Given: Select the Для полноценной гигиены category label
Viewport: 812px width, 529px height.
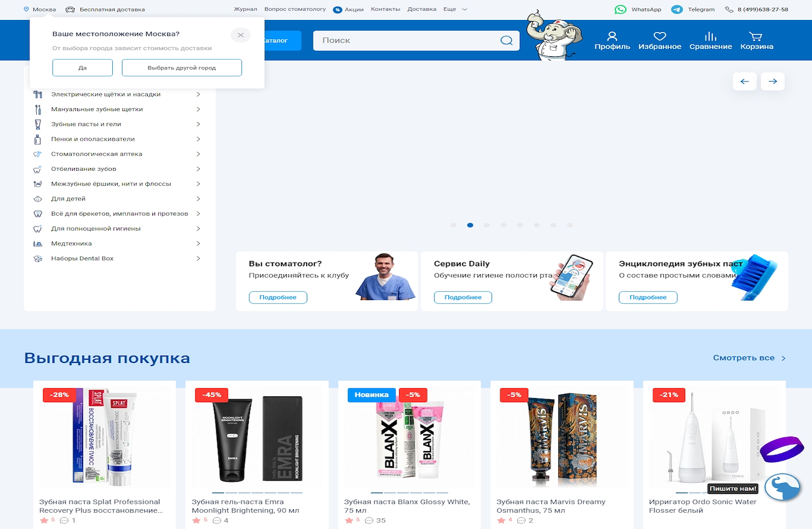Looking at the screenshot, I should tap(96, 229).
